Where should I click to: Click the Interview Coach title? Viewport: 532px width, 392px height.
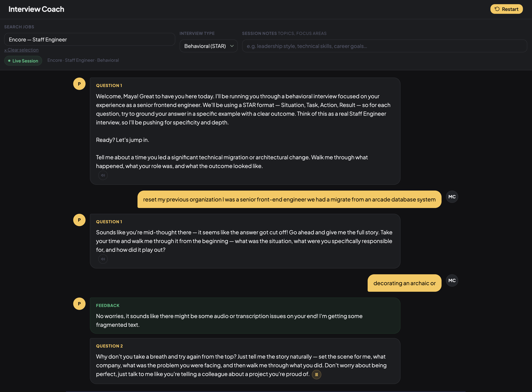coord(36,9)
